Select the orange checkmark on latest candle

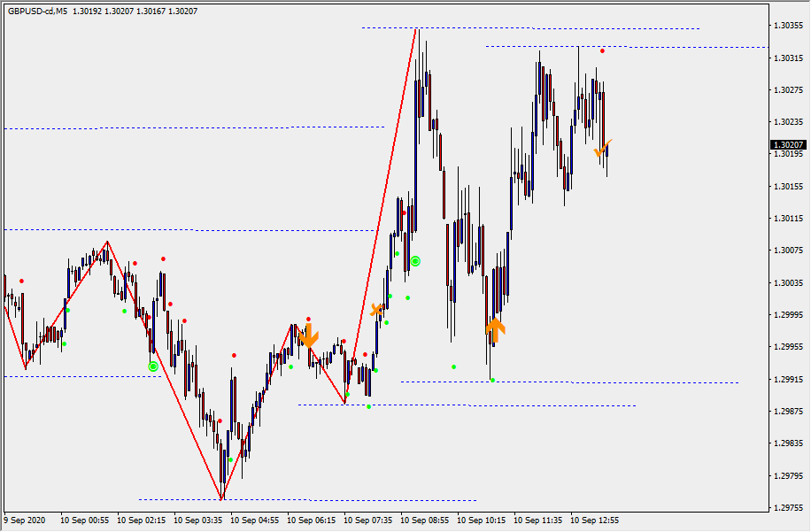[602, 149]
